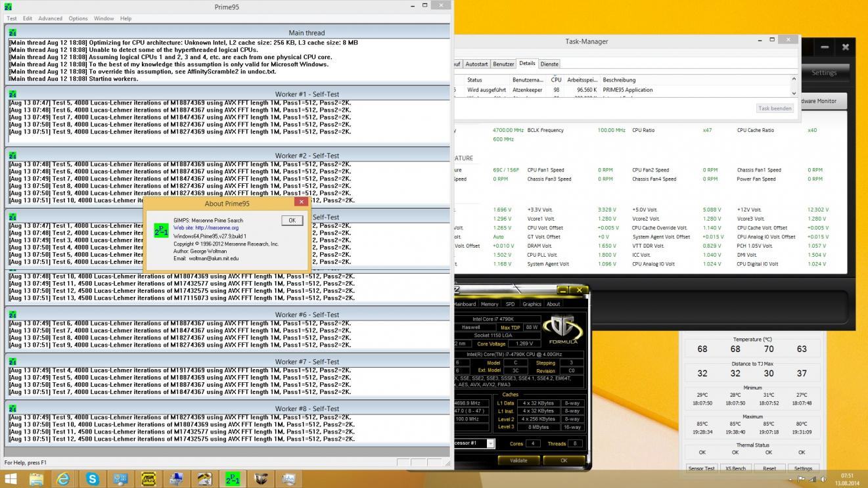This screenshot has height=488, width=868.
Task: Open the taskbar clock showing 07:51
Action: point(847,479)
